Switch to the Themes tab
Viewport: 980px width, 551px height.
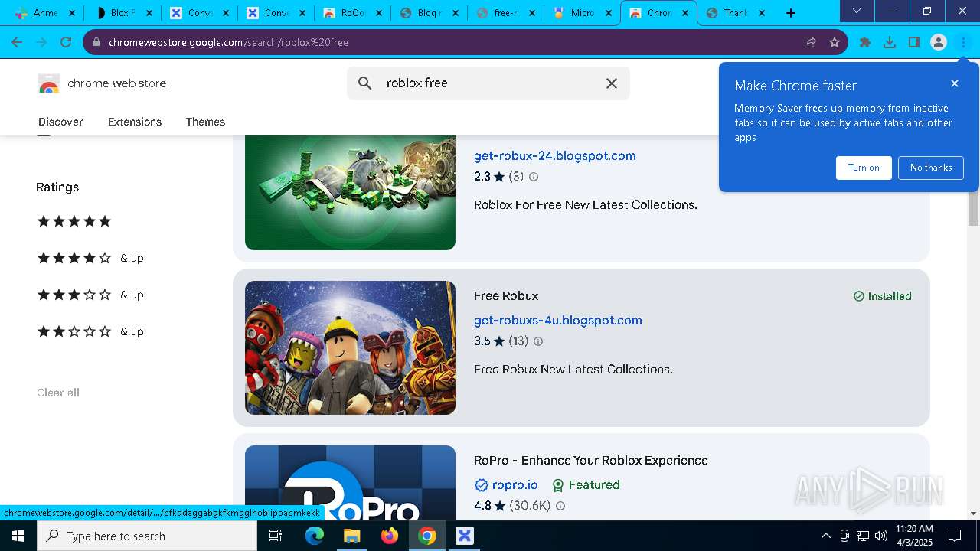(205, 122)
